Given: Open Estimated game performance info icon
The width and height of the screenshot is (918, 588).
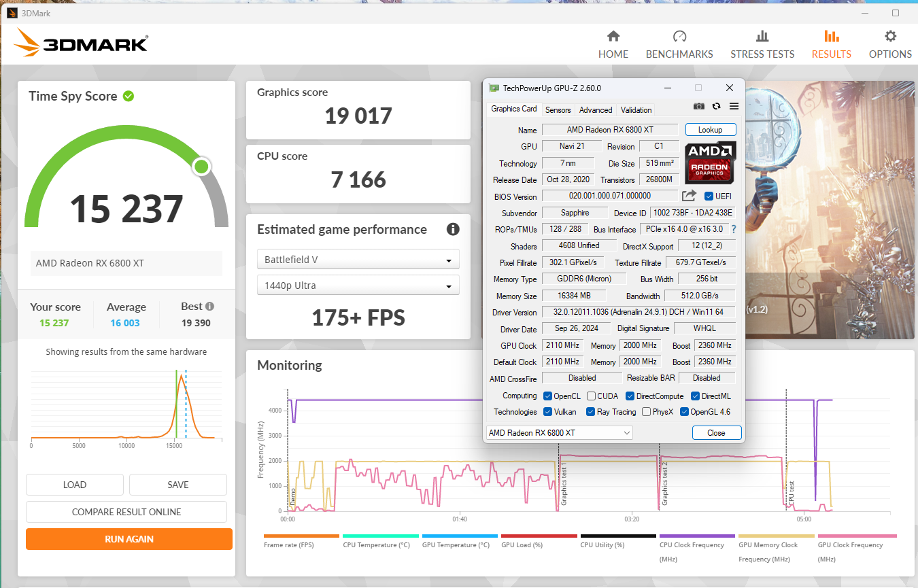Looking at the screenshot, I should tap(453, 229).
